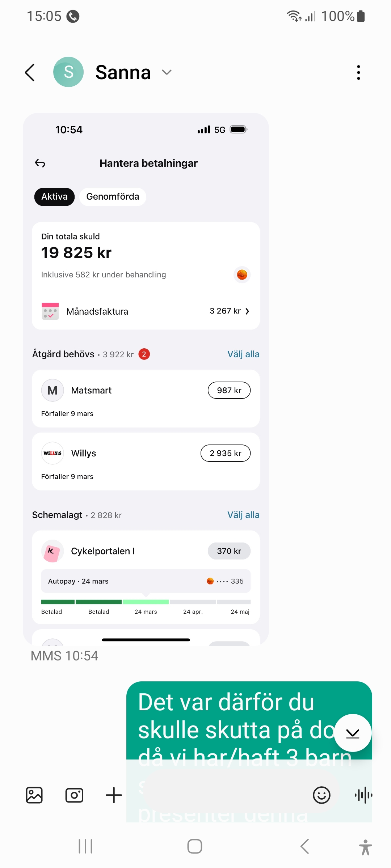Expand the dropdown chevron next to Sanna
The image size is (391, 868).
tap(167, 72)
